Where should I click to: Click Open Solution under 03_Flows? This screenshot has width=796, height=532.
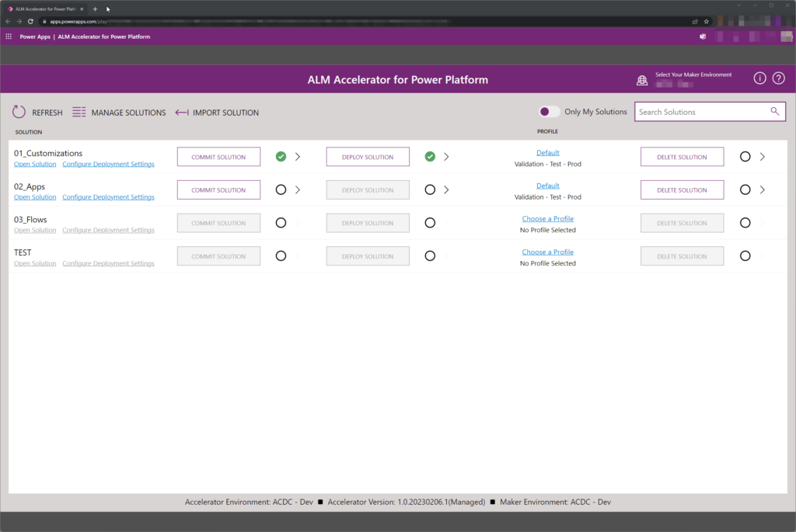point(35,230)
